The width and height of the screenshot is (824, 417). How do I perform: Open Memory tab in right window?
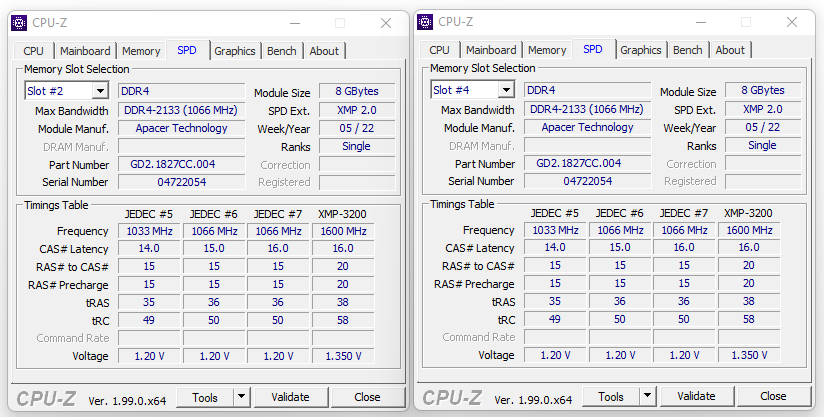click(x=547, y=50)
